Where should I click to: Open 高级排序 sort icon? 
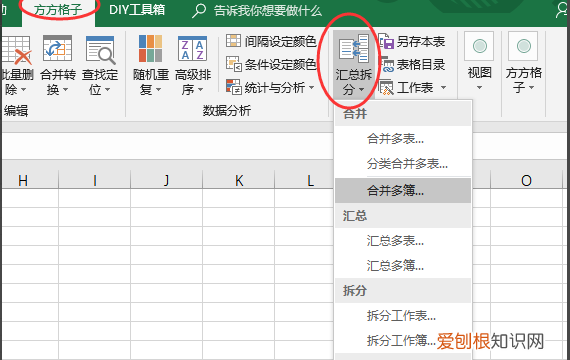pyautogui.click(x=192, y=48)
